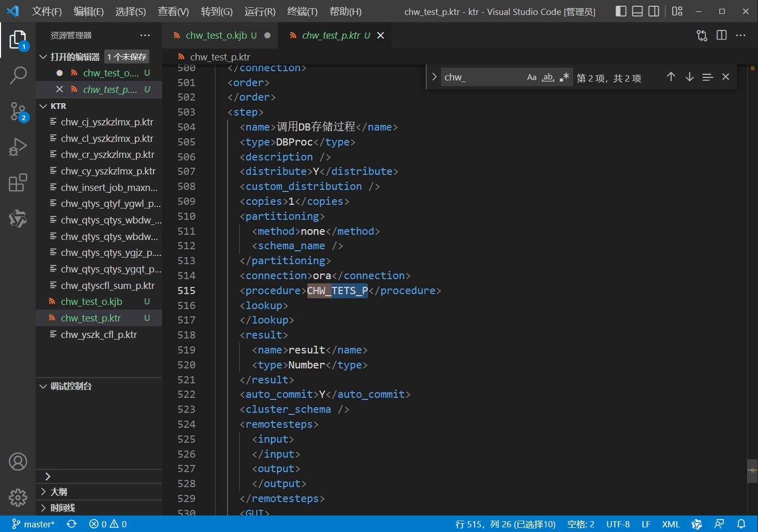Image resolution: width=758 pixels, height=532 pixels.
Task: Close chw_test_p.ktr in Open Editors list
Action: point(59,89)
